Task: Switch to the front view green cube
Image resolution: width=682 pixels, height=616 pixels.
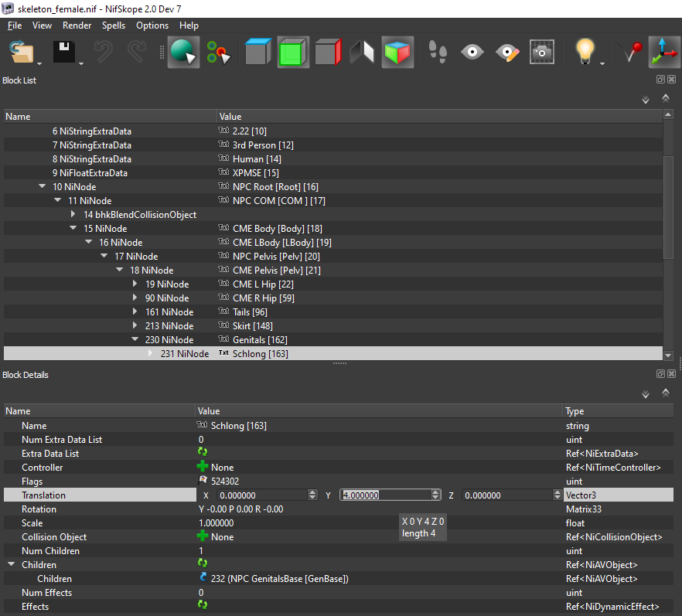Action: pyautogui.click(x=293, y=52)
